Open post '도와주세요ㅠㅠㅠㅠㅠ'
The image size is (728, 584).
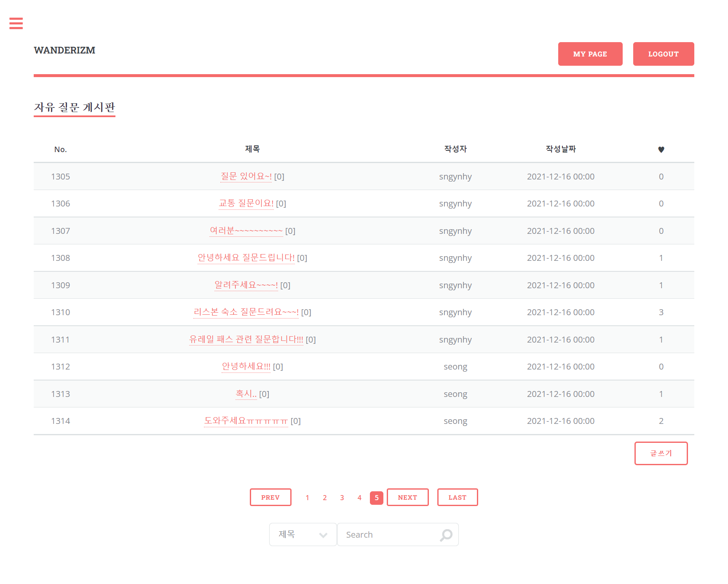pos(246,421)
